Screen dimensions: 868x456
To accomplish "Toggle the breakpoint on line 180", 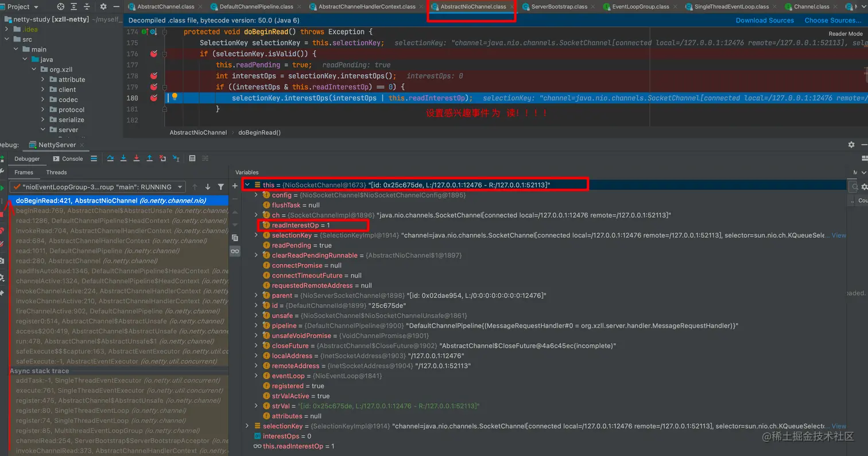I will pos(153,98).
